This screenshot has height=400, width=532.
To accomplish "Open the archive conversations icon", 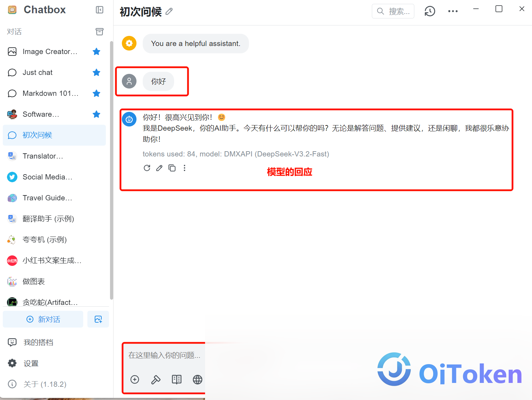I will pos(100,32).
